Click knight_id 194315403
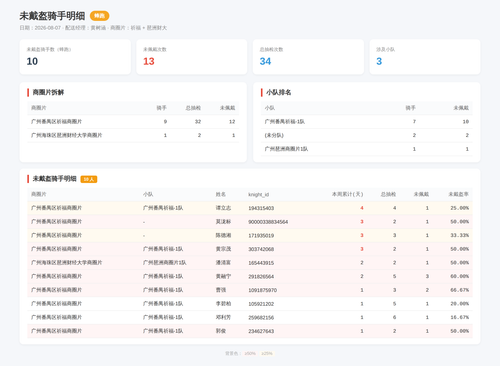This screenshot has height=366, width=500. 261,208
